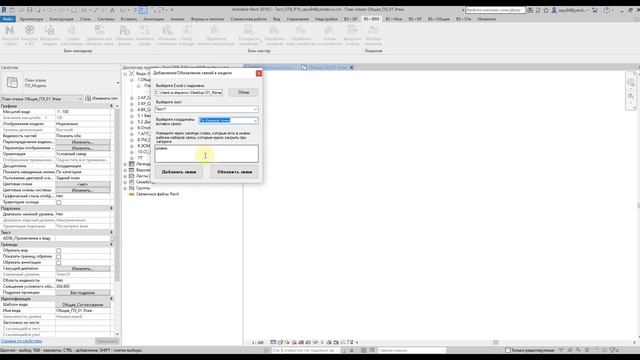
Task: Expand the Семейства node in project browser
Action: click(125, 182)
